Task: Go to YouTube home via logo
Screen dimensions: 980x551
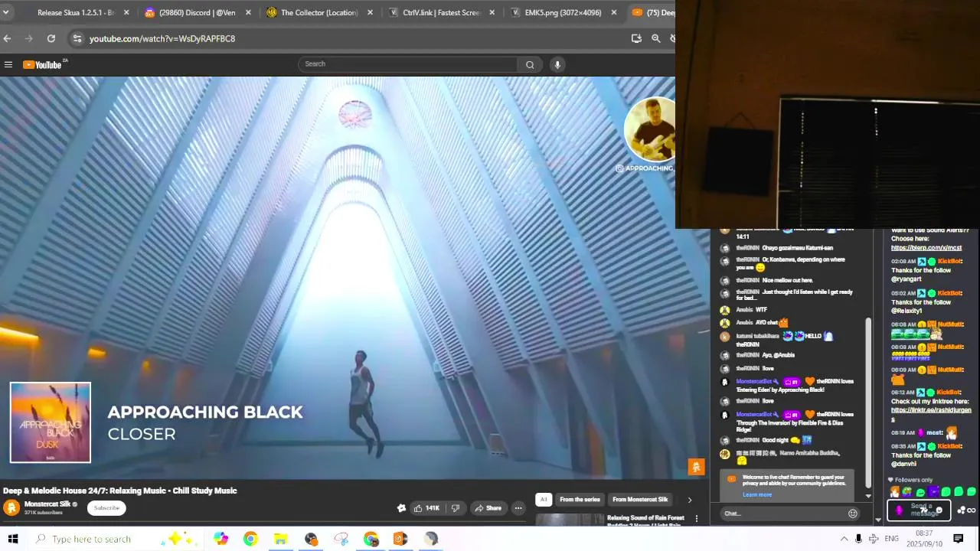Action: tap(43, 64)
